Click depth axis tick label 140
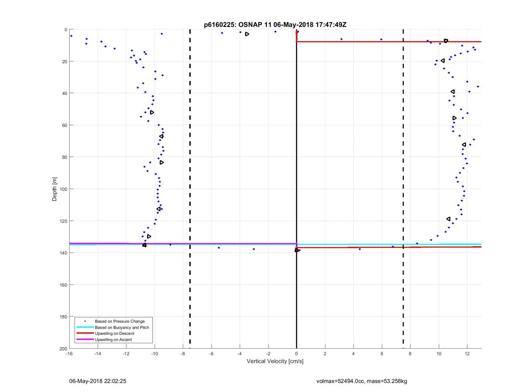The image size is (532, 392). (63, 253)
